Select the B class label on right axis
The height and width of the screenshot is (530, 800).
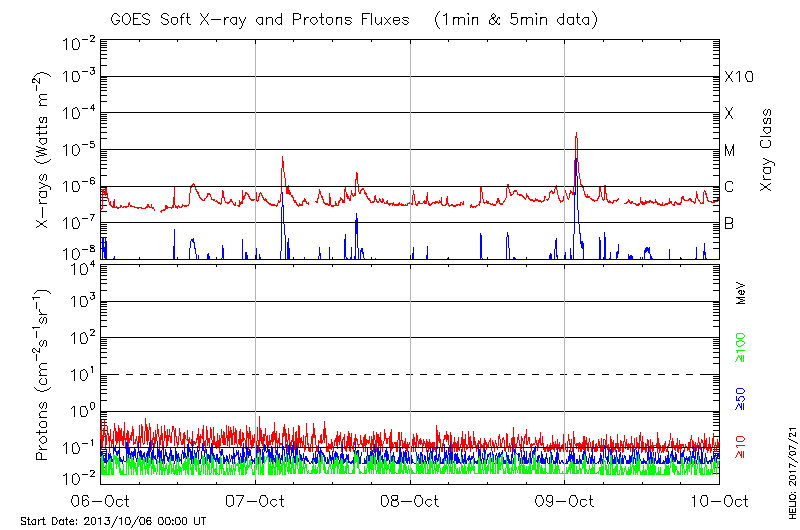pos(729,223)
